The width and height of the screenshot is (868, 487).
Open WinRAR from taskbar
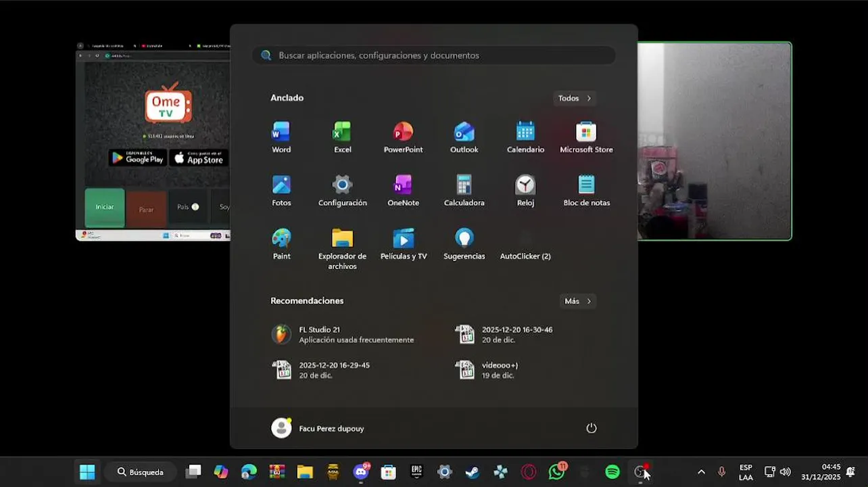coord(277,472)
